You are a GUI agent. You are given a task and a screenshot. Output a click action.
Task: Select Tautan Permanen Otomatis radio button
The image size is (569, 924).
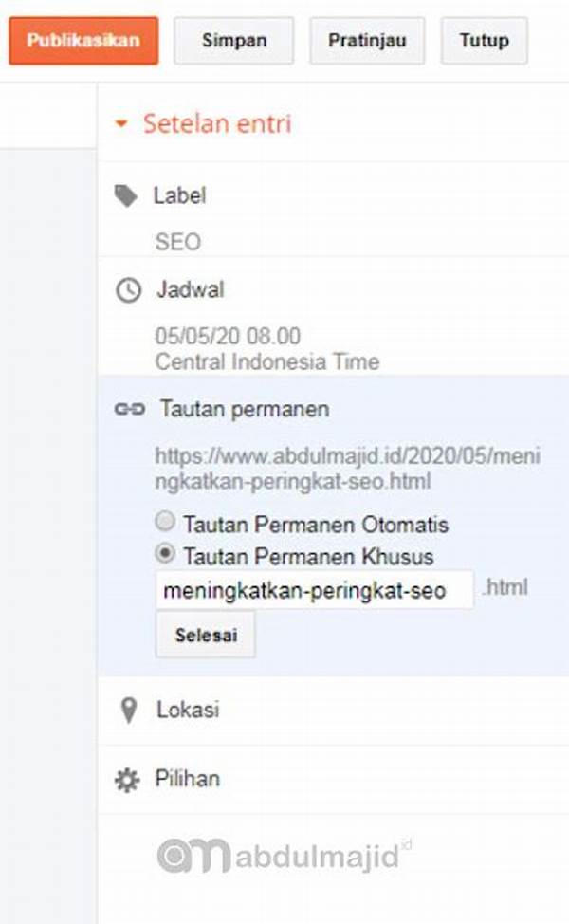click(165, 522)
